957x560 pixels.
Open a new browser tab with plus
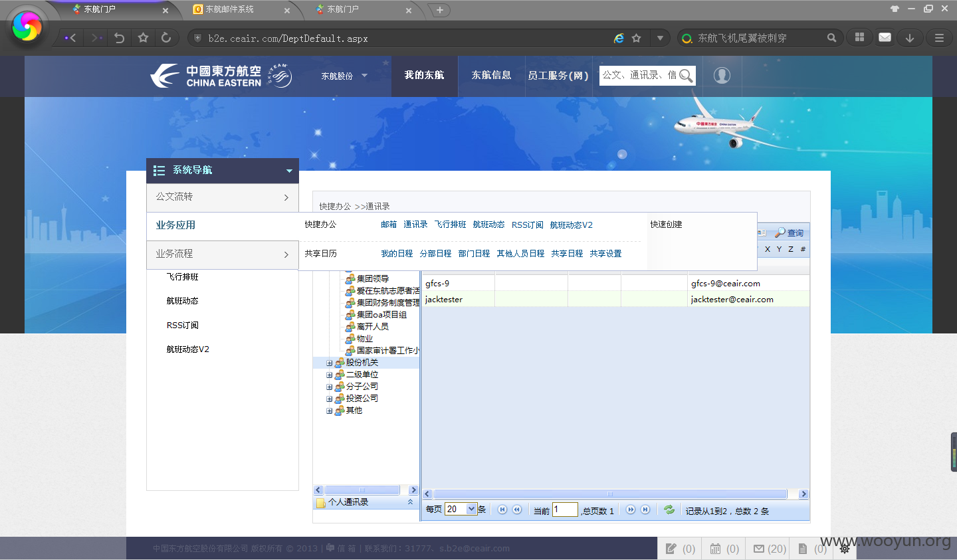click(x=439, y=10)
